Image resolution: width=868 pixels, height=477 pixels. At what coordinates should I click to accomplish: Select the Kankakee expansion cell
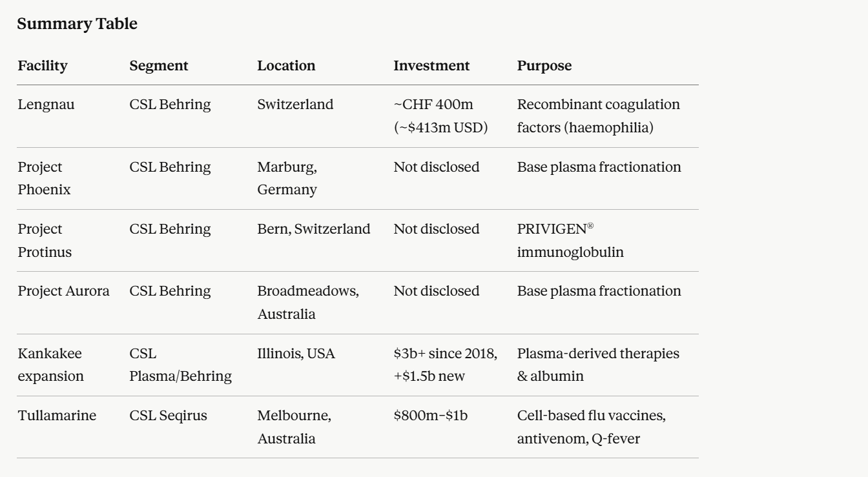coord(50,365)
